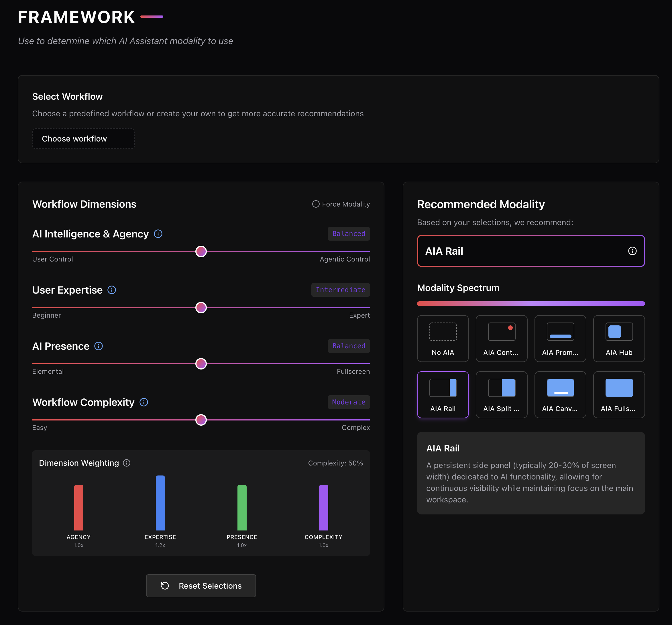
Task: Select the AIA Prom... modality card
Action: coord(560,338)
